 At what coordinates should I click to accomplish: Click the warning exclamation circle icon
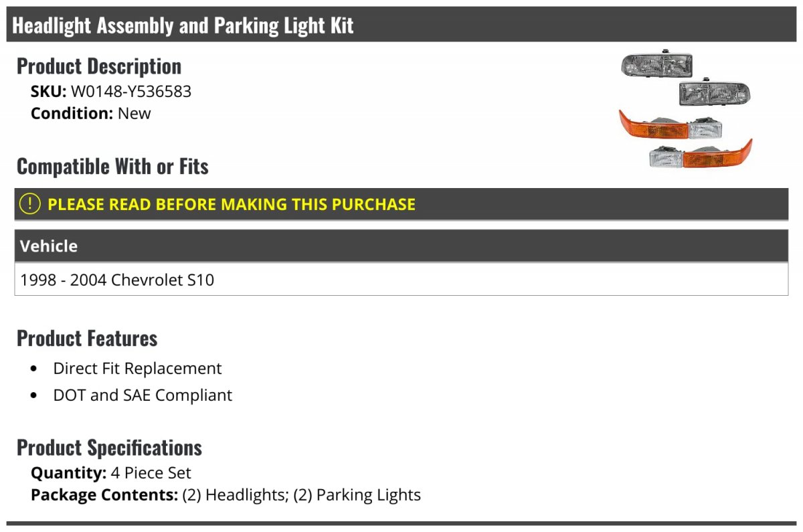coord(29,204)
